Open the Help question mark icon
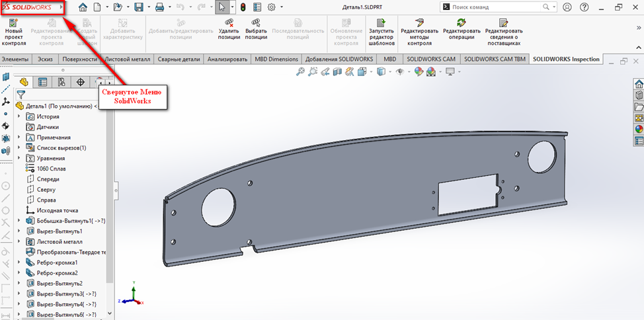Image resolution: width=644 pixels, height=320 pixels. pyautogui.click(x=584, y=7)
